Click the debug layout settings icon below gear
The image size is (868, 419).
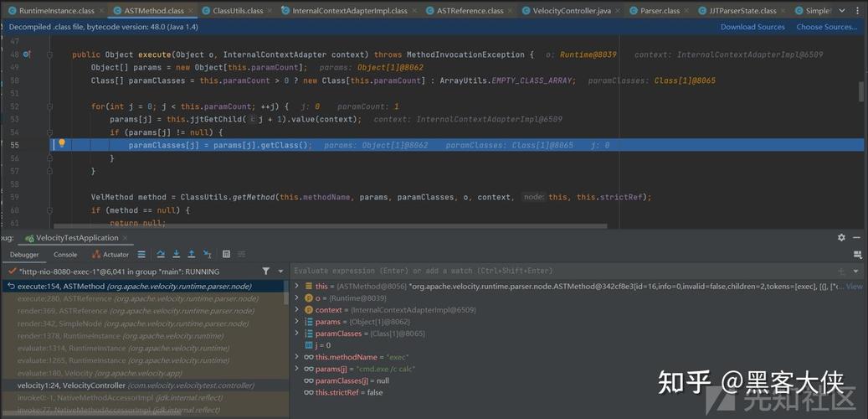(x=857, y=255)
